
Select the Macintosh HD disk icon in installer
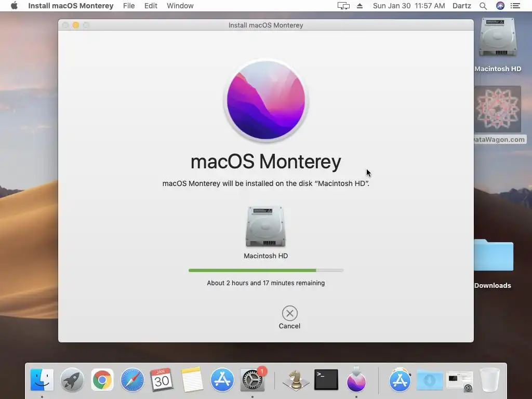point(265,227)
